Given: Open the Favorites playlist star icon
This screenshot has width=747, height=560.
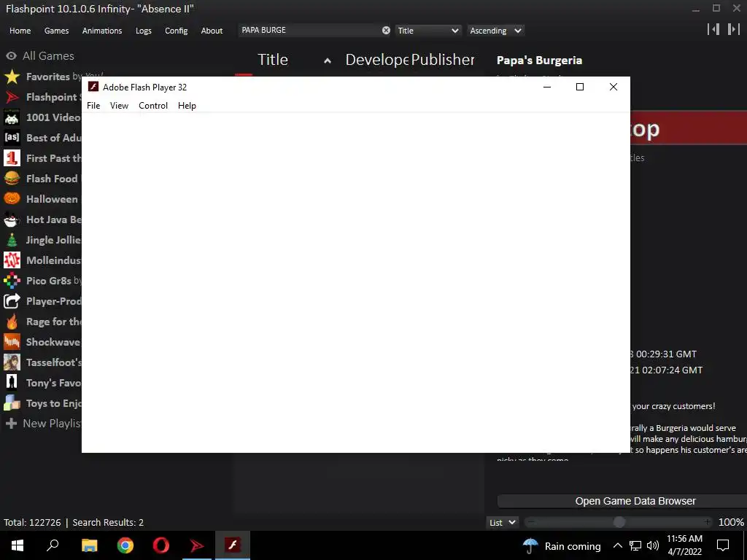Looking at the screenshot, I should point(12,77).
